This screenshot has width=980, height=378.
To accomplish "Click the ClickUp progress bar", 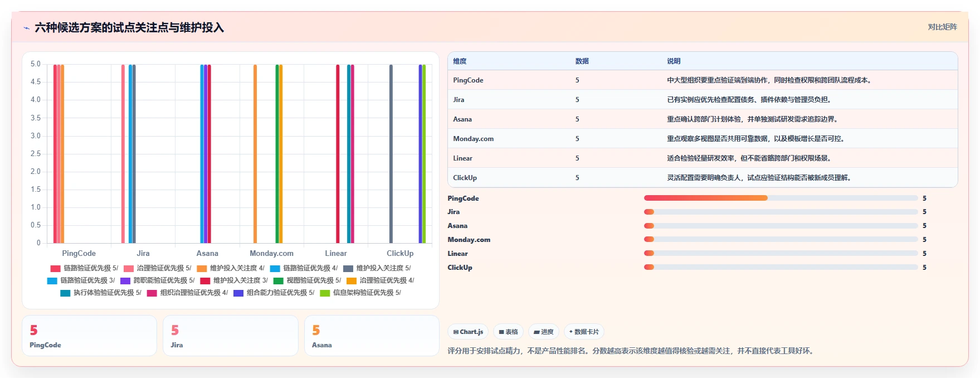I will [781, 267].
